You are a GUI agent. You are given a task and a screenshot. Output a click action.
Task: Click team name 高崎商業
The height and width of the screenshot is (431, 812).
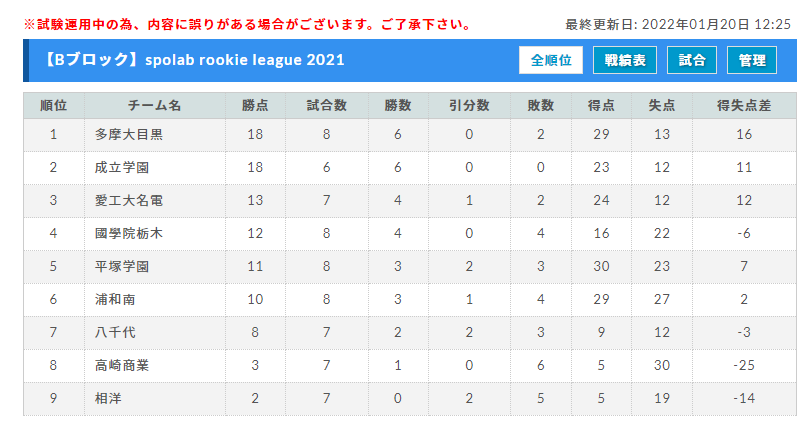[122, 366]
